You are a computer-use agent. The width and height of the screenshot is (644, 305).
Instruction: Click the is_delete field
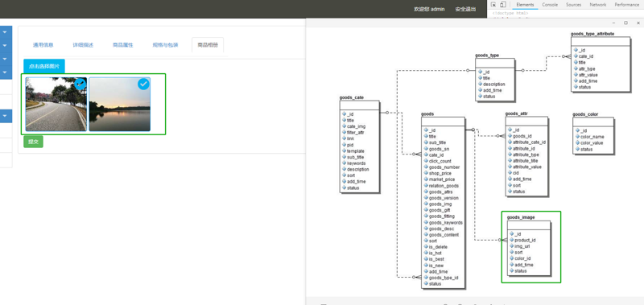(x=438, y=247)
